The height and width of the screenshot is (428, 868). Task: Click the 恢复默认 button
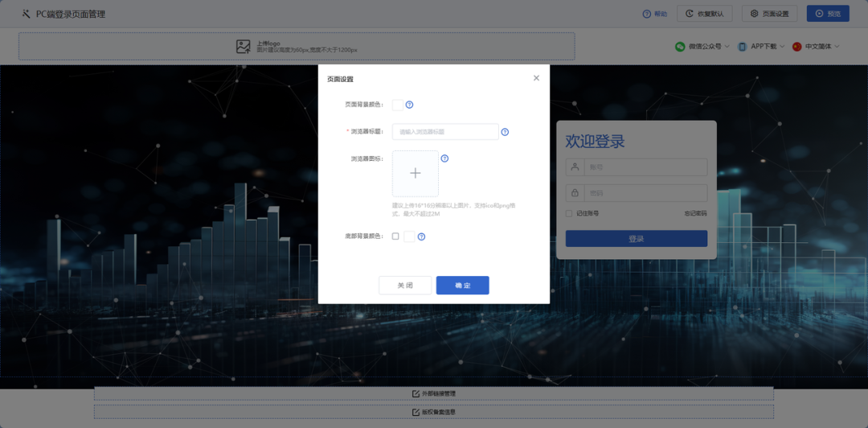pos(705,14)
